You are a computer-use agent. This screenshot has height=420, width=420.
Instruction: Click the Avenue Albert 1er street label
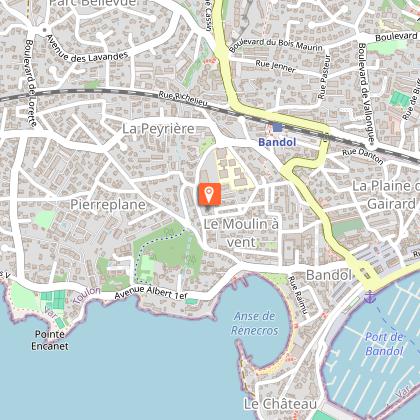click(151, 293)
